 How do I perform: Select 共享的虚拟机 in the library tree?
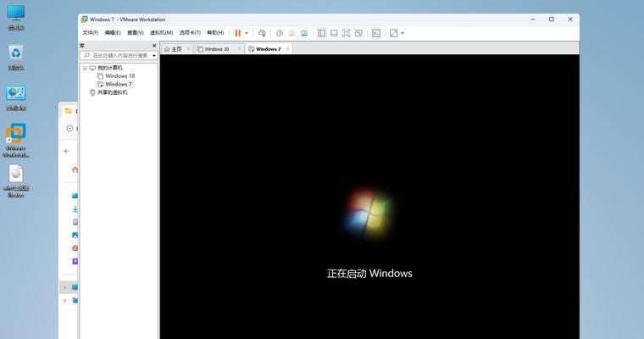click(113, 92)
